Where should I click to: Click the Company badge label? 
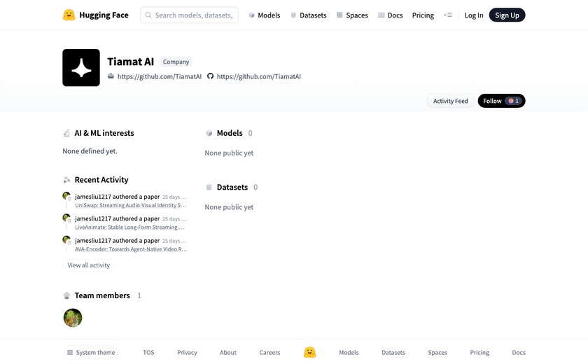[176, 62]
